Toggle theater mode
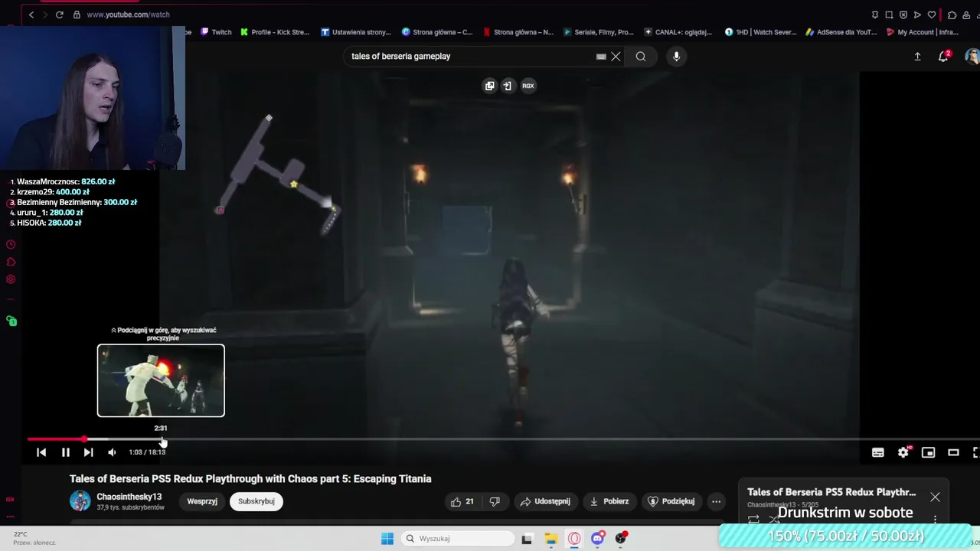This screenshot has height=551, width=980. (x=953, y=452)
